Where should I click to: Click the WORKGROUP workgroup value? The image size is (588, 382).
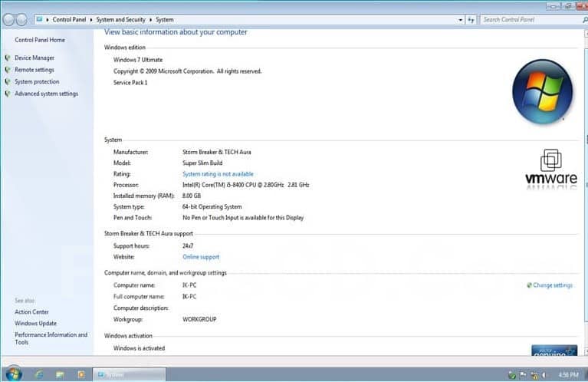199,319
